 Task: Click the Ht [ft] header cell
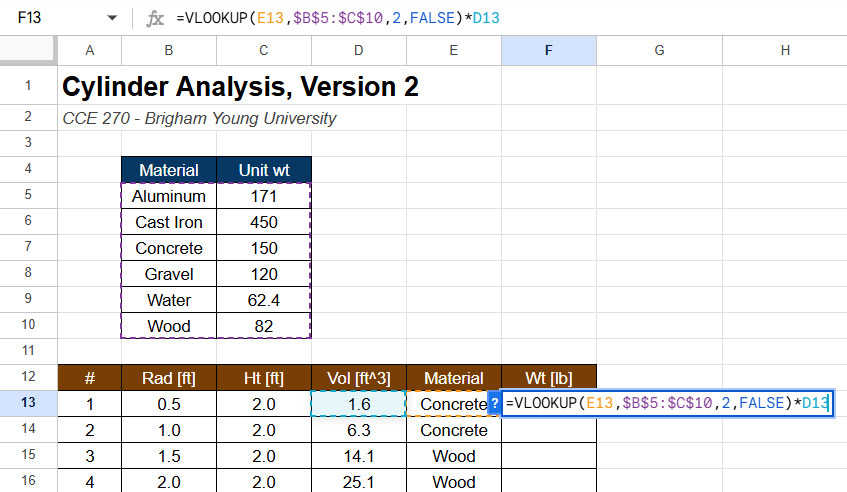(264, 378)
